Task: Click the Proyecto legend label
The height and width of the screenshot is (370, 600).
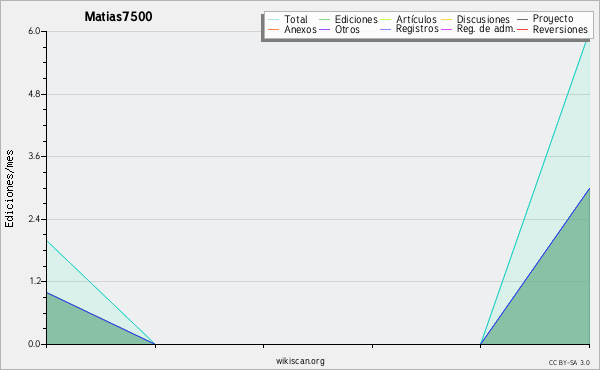Action: 553,19
